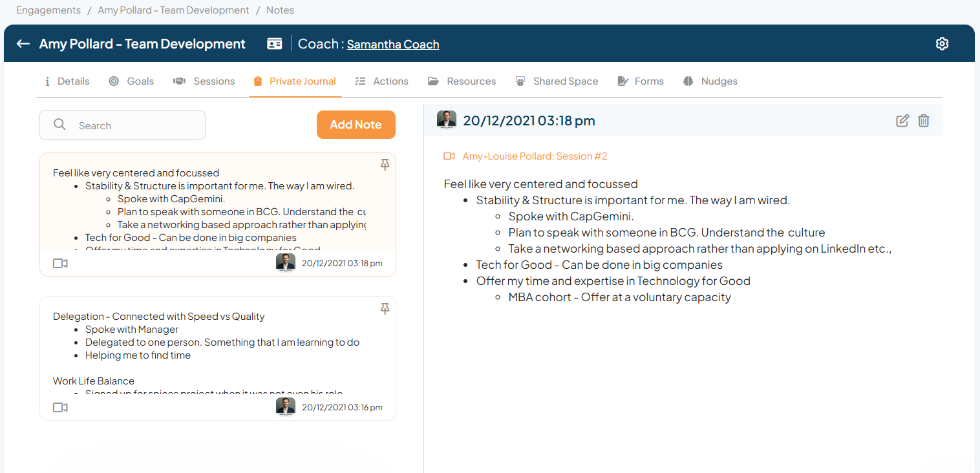
Task: Click video icon on the 03:18 pm note card
Action: click(60, 264)
